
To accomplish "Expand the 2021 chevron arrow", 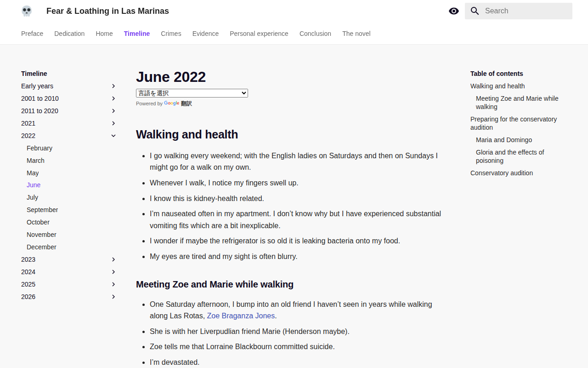I will click(x=113, y=123).
